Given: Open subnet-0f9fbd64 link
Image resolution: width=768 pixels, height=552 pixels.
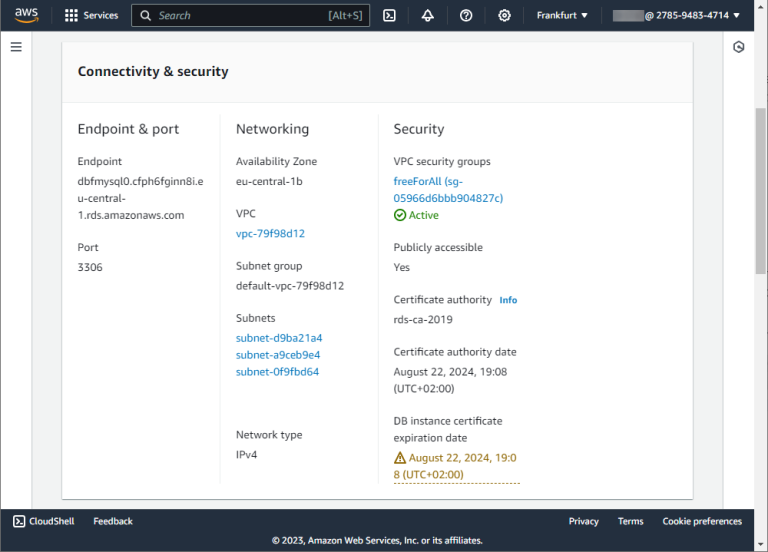Looking at the screenshot, I should [x=277, y=372].
